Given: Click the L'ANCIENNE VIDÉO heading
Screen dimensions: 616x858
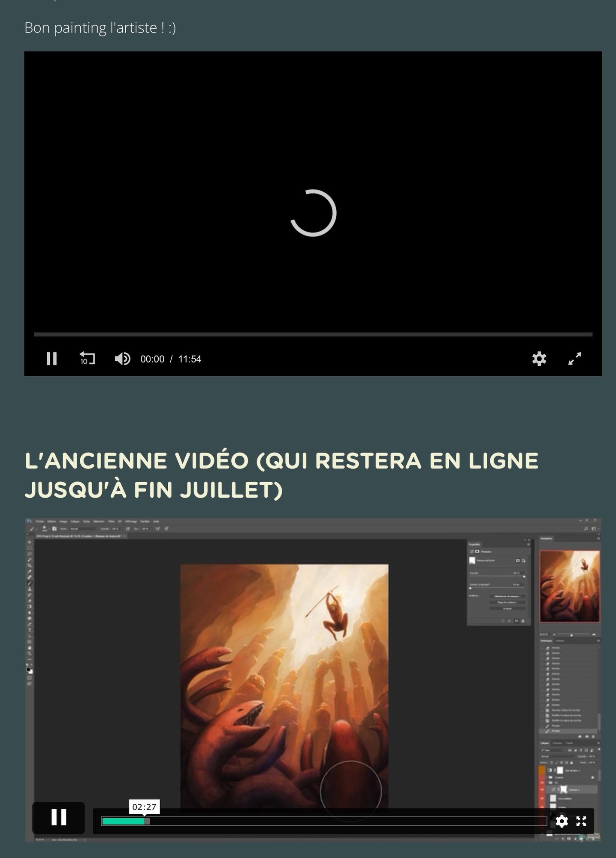Looking at the screenshot, I should point(281,475).
